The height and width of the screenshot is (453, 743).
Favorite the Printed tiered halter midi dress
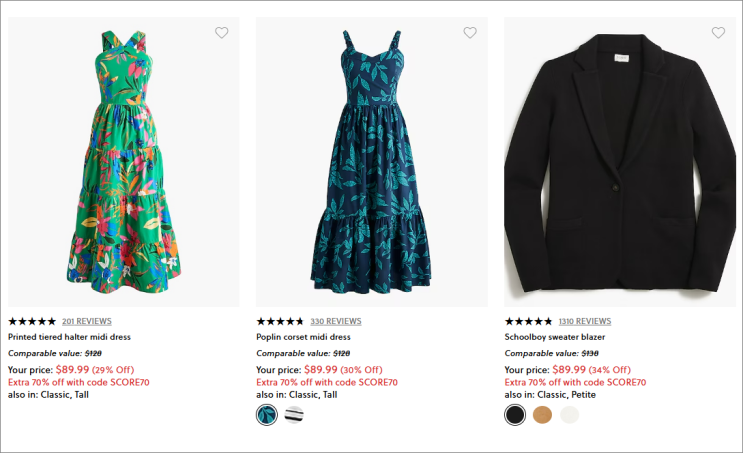click(x=221, y=33)
